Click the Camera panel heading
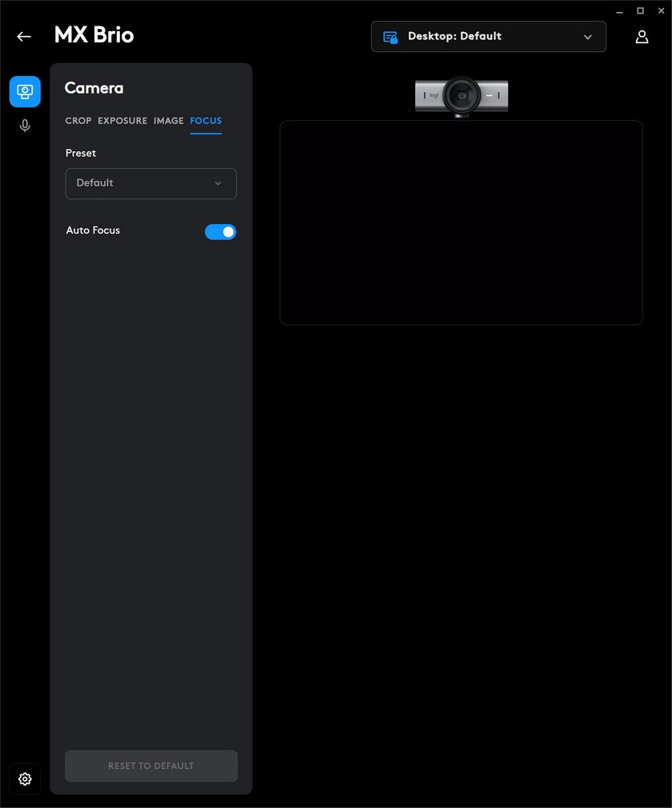This screenshot has height=808, width=672. click(x=94, y=88)
